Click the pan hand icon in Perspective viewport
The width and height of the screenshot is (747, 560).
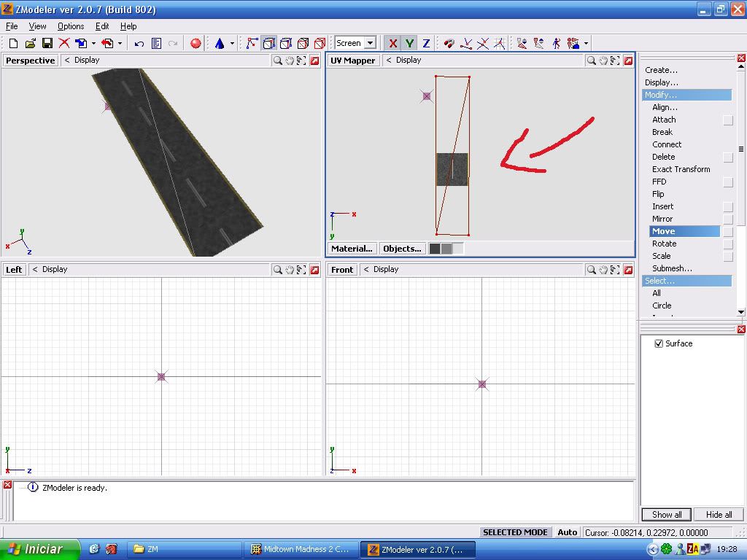click(x=290, y=61)
